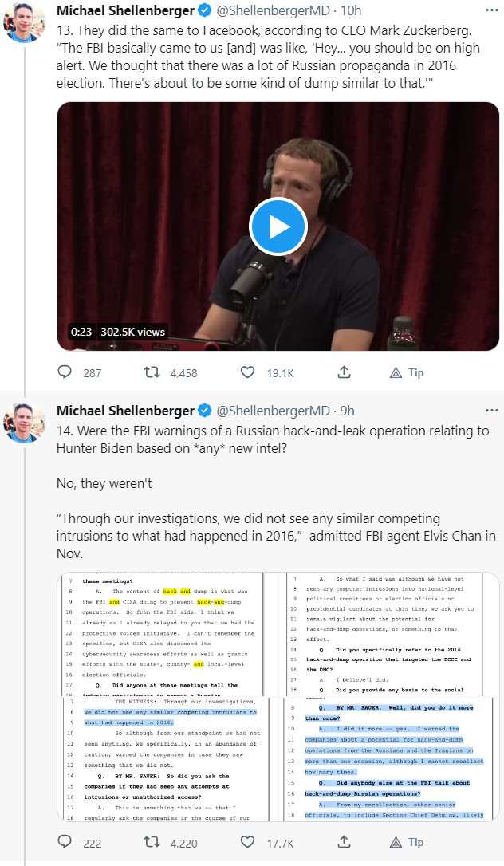Retweet the post with 4,458 retweets
The width and height of the screenshot is (504, 866).
(x=151, y=372)
